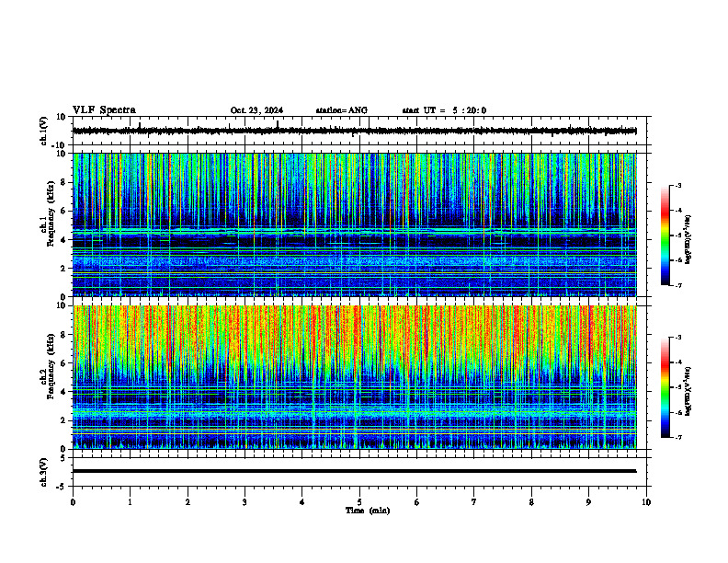Click the ch.1 'Frequency (kHz)' axis label
The height and width of the screenshot is (563, 728).
[51, 213]
